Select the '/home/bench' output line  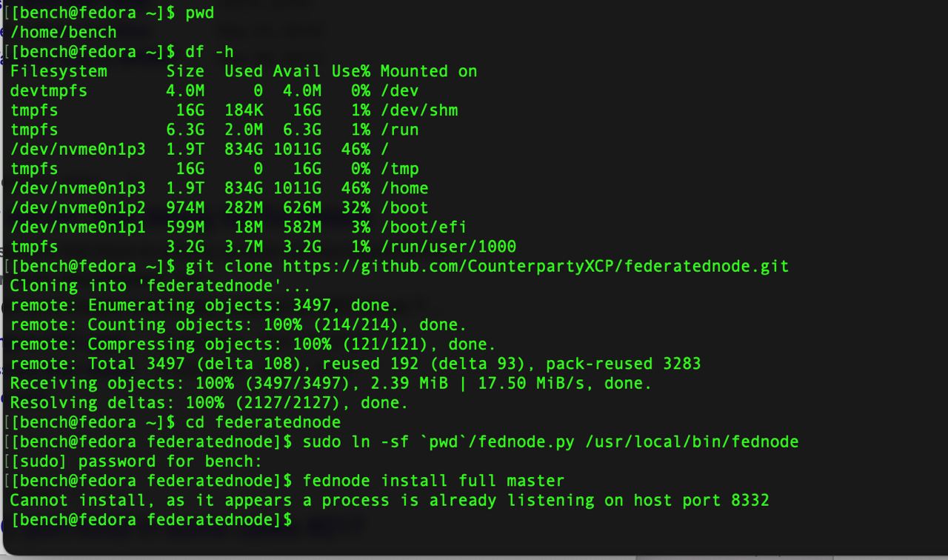(x=64, y=33)
